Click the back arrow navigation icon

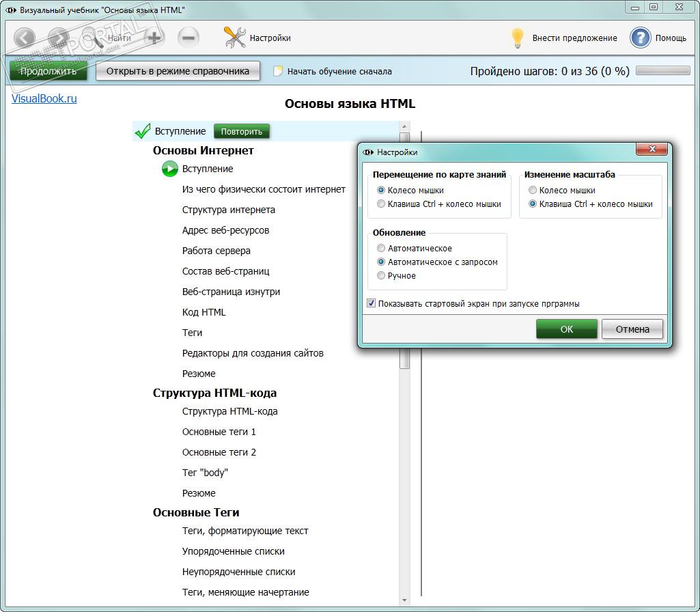25,38
